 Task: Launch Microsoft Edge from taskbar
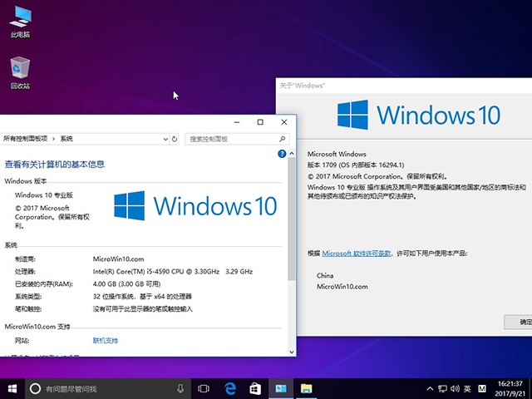(230, 388)
